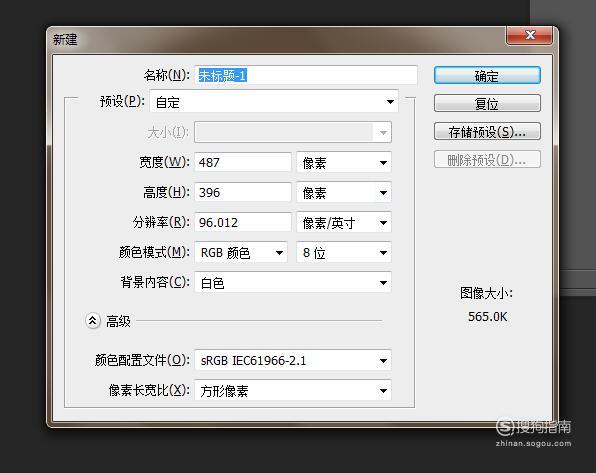
Task: Click the 分辨率 field showing 96.012
Action: click(243, 222)
